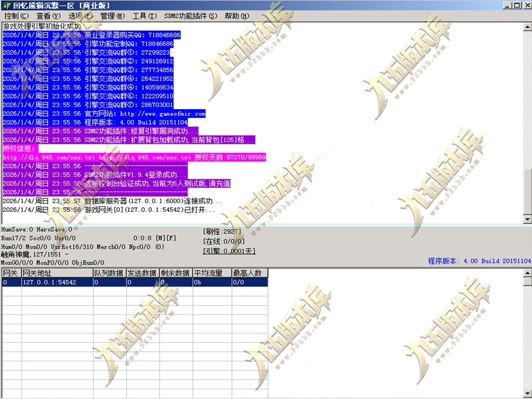The width and height of the screenshot is (532, 399).
Task: Click the blue 程序版本 4.00 Build label
Action: point(479,261)
